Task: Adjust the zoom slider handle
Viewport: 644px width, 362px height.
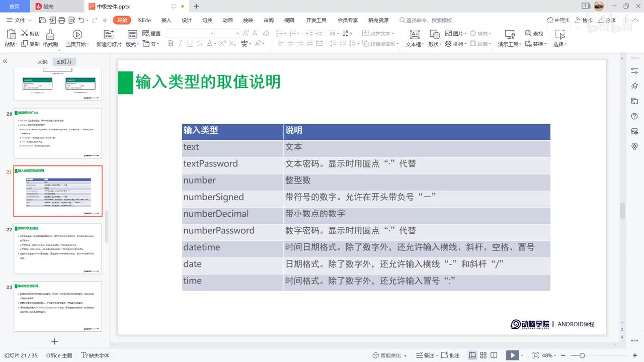Action: coord(582,355)
